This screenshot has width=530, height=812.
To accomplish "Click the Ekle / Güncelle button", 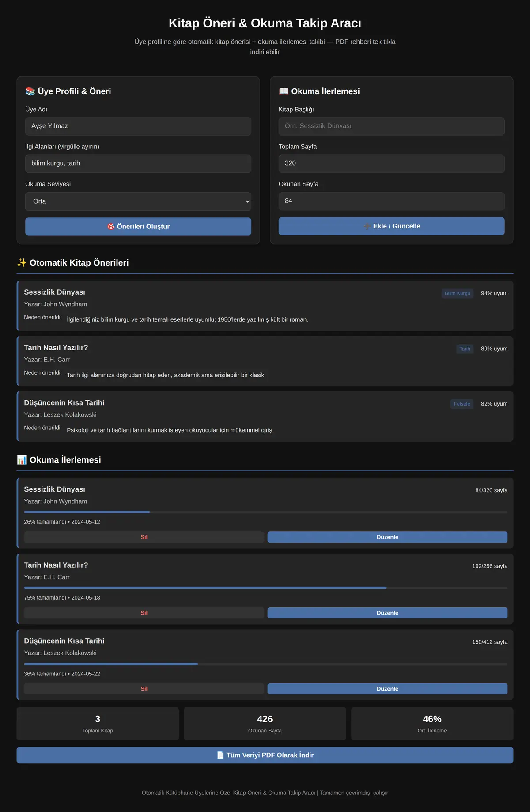I will pyautogui.click(x=391, y=226).
